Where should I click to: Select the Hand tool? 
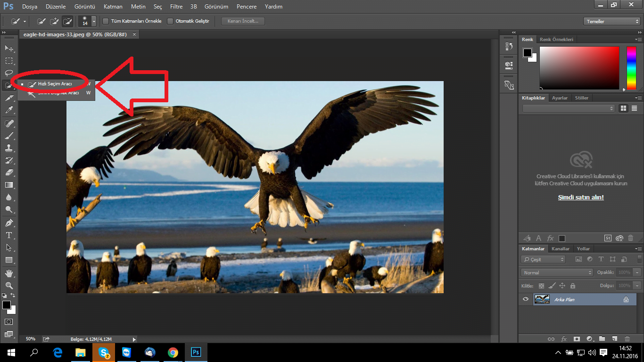click(9, 273)
